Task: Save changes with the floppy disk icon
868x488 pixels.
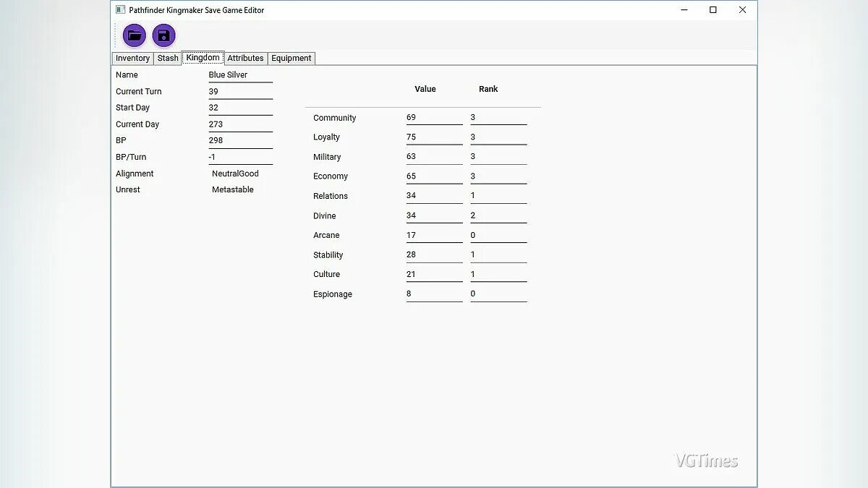Action: pos(164,35)
